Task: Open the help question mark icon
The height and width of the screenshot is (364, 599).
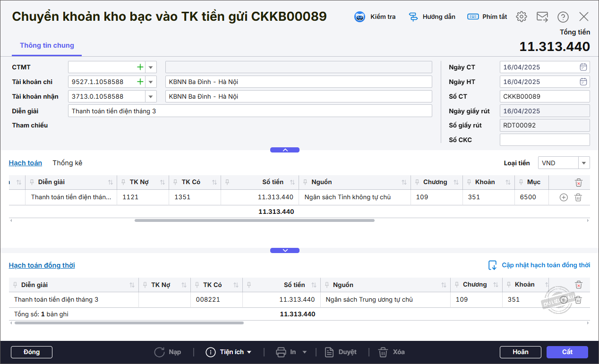Action: point(563,17)
